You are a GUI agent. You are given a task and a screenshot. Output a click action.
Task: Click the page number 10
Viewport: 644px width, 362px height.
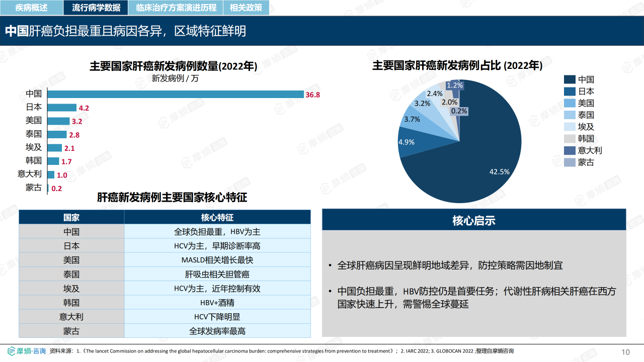coord(625,351)
